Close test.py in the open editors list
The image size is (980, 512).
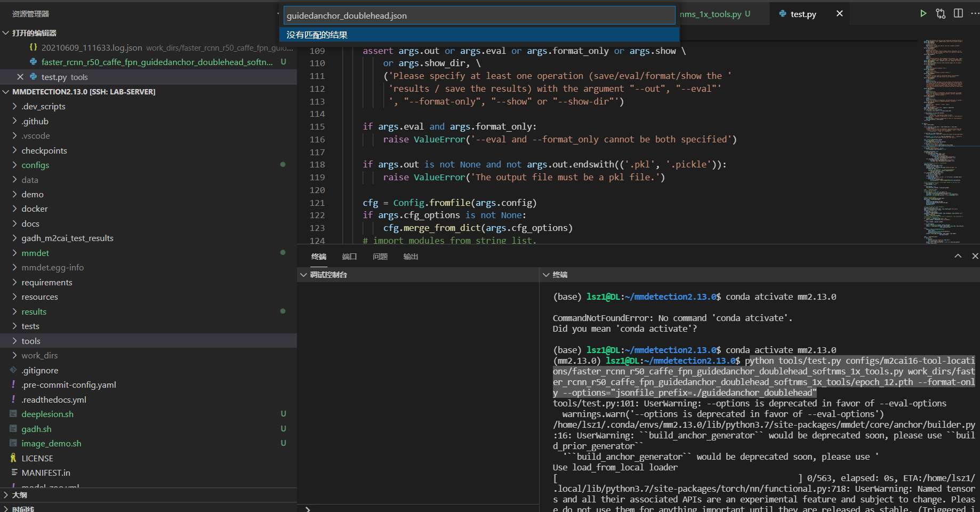click(20, 77)
